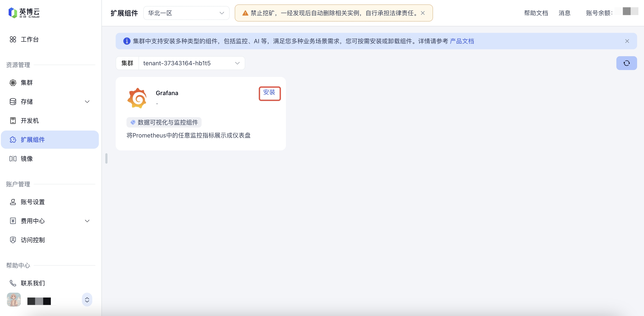644x316 pixels.
Task: Click the EB Cloud logo
Action: [x=24, y=13]
